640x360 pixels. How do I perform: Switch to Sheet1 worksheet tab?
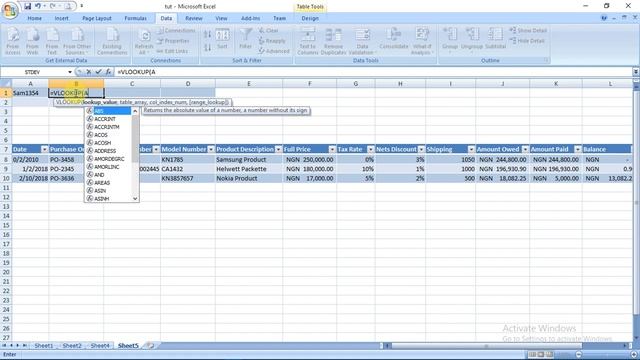click(x=44, y=346)
